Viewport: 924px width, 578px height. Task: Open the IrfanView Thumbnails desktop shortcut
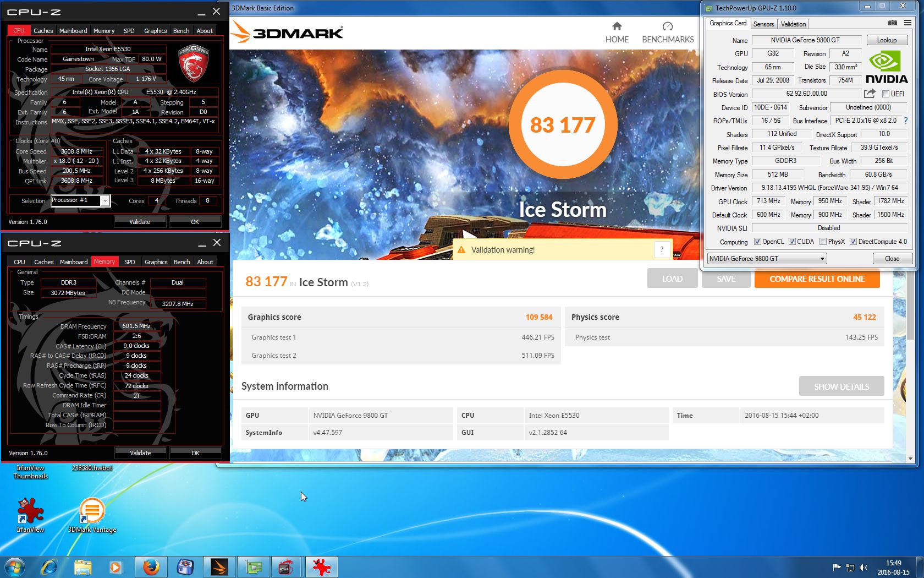(x=31, y=472)
